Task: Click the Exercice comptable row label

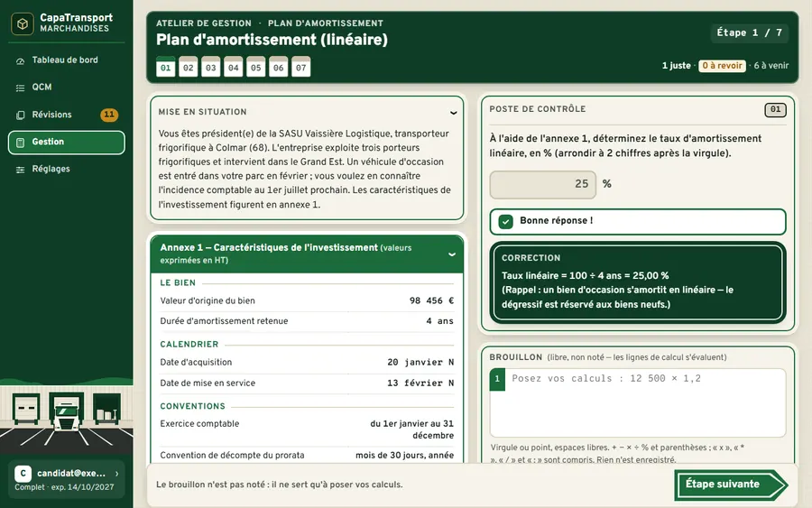Action: 199,423
